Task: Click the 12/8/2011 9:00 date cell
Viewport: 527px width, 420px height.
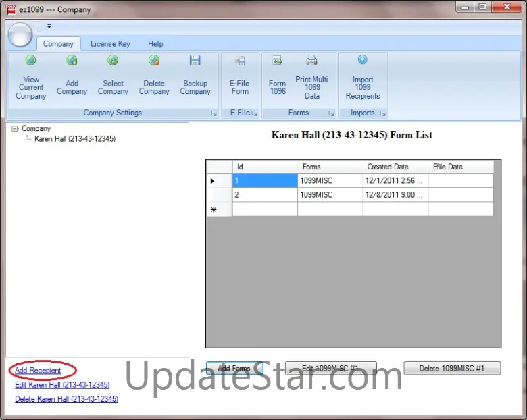Action: [395, 195]
